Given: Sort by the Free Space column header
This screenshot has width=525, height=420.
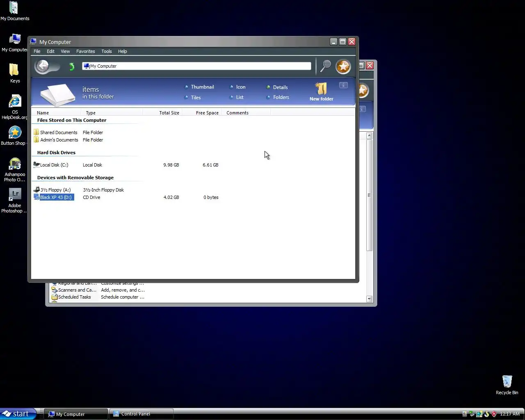Looking at the screenshot, I should tap(201, 113).
